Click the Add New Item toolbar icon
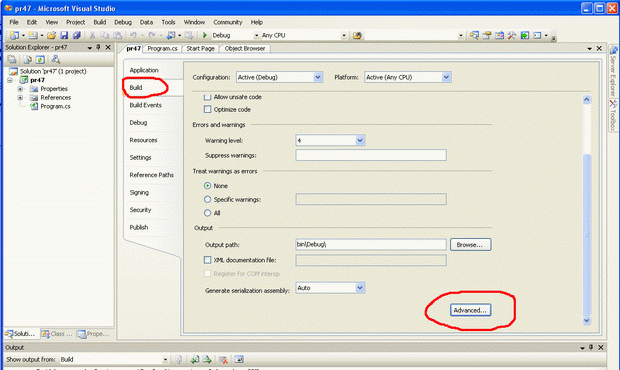 pyautogui.click(x=33, y=36)
